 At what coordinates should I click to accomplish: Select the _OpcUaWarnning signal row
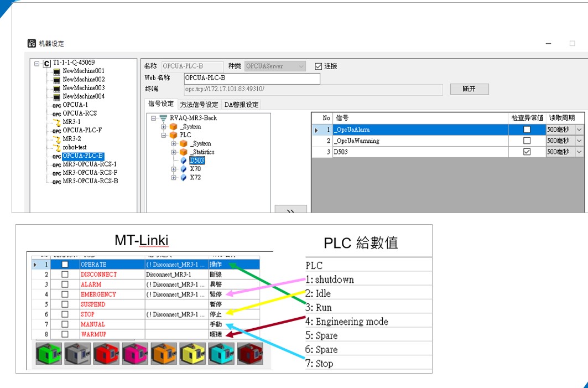(447, 141)
